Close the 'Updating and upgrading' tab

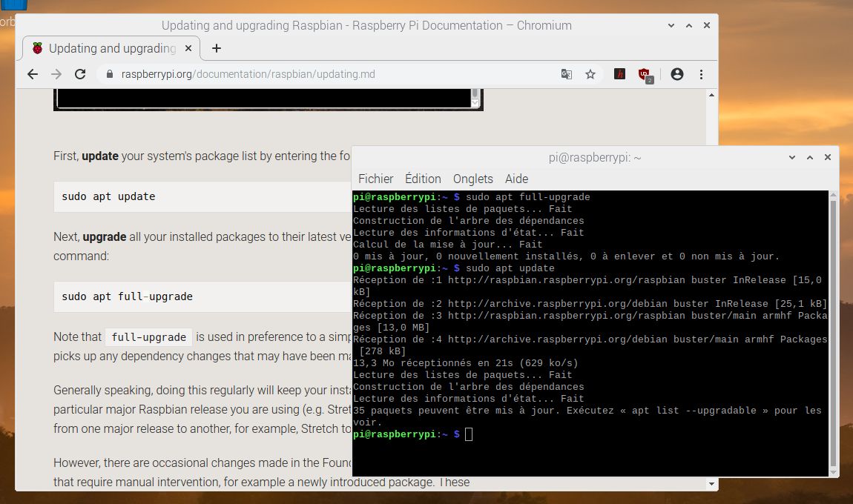[188, 48]
